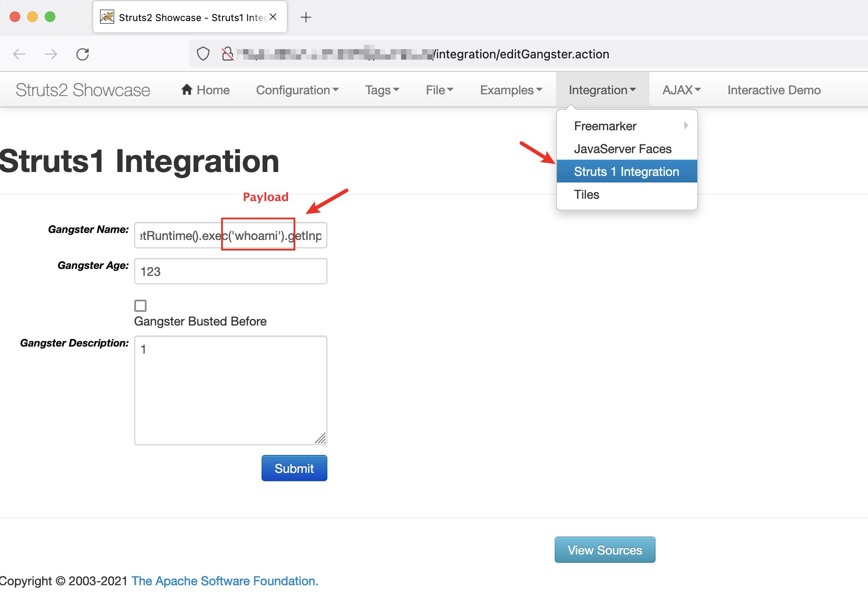
Task: Select Struts 1 Integration menu item
Action: pos(626,172)
